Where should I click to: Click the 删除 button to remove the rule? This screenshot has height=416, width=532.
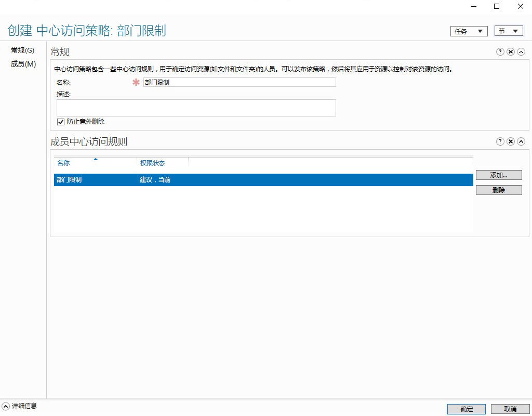point(499,190)
